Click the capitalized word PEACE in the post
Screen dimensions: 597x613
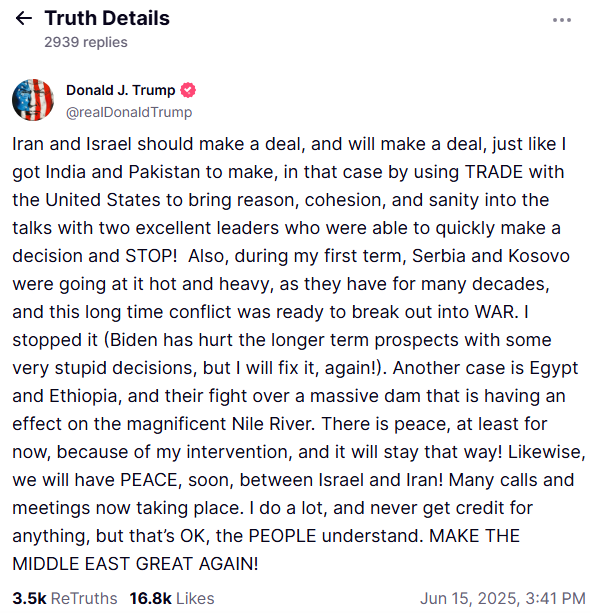[151, 480]
